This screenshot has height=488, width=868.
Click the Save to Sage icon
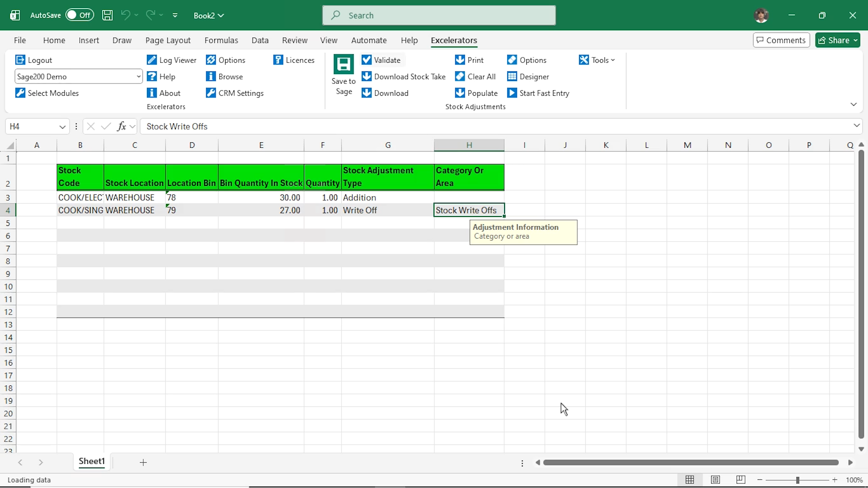pos(344,65)
